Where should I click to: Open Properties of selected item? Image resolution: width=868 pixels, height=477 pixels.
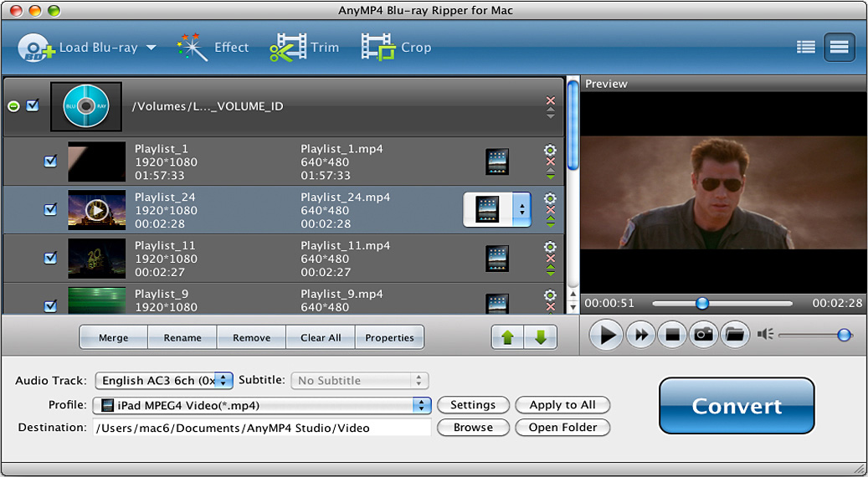390,337
